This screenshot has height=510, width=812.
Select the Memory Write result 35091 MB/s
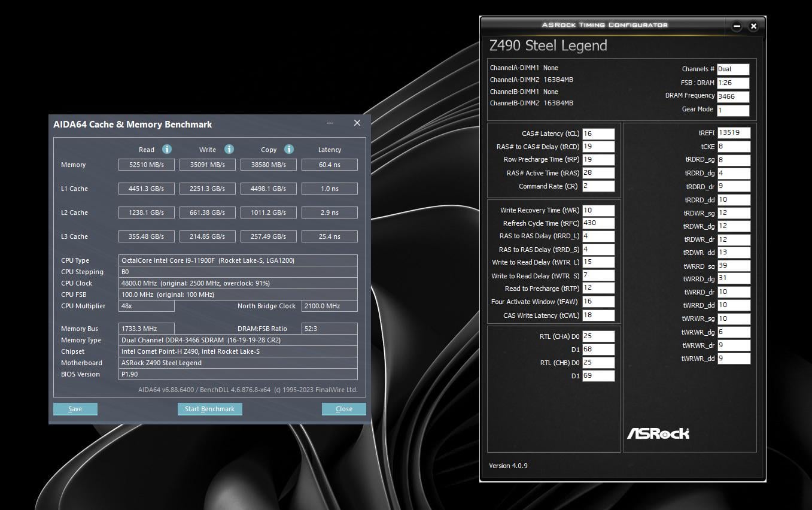pos(208,165)
